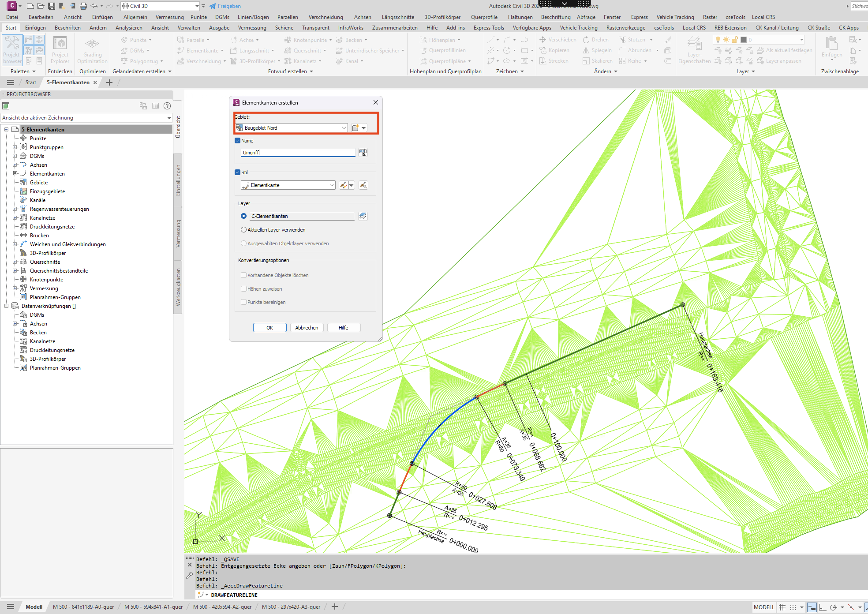Image resolution: width=868 pixels, height=614 pixels.
Task: Open the Einstellungen vertical side tab
Action: click(178, 180)
